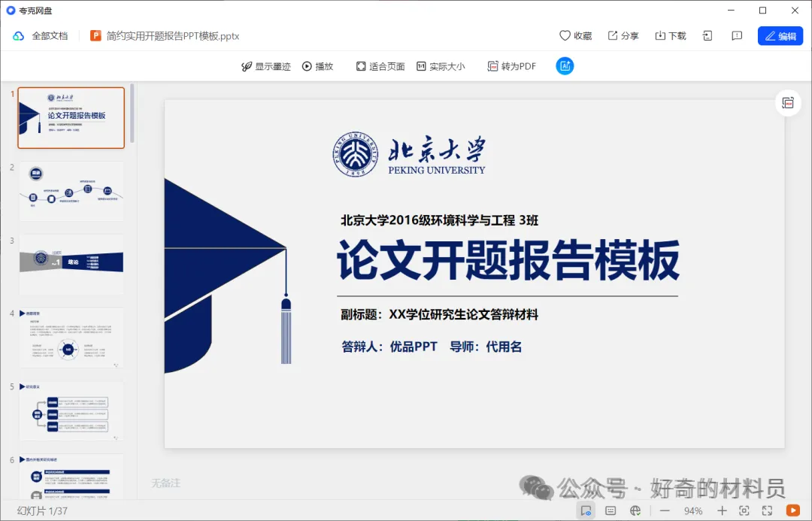Click the cloud drive icon

19,36
